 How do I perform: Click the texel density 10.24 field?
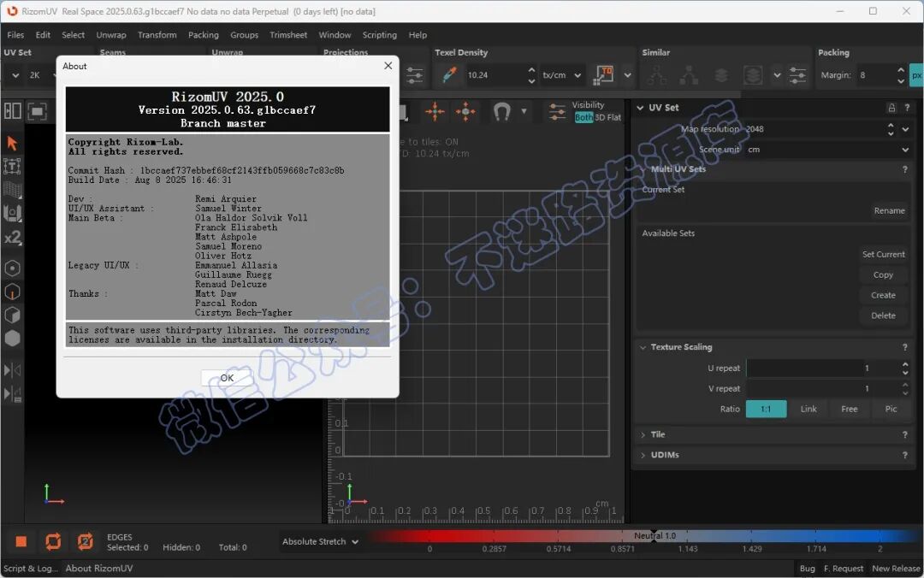[x=495, y=75]
